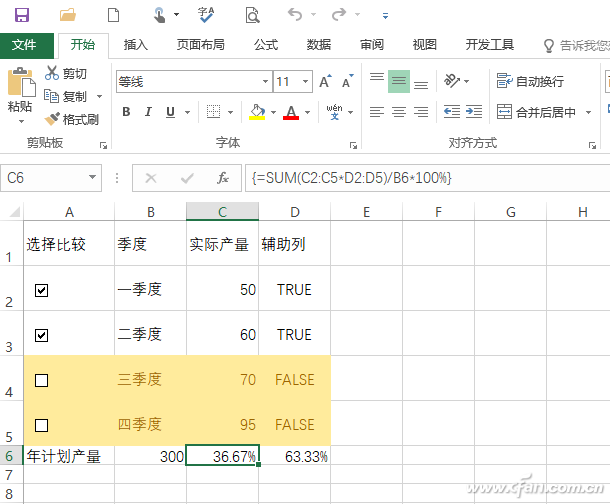
Task: Toggle middle vertical alignment
Action: tap(399, 81)
